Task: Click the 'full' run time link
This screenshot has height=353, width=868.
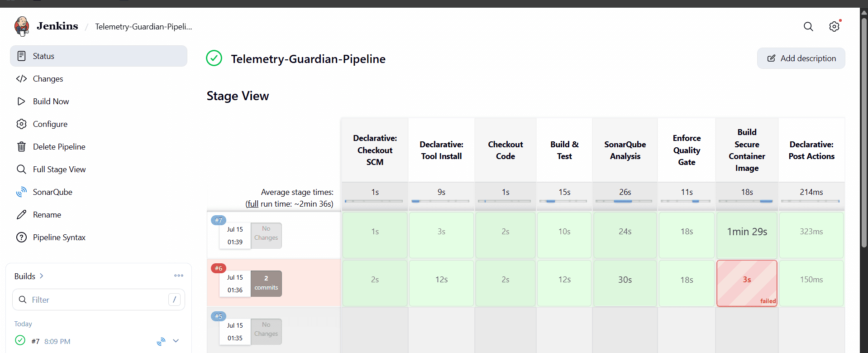Action: [253, 204]
